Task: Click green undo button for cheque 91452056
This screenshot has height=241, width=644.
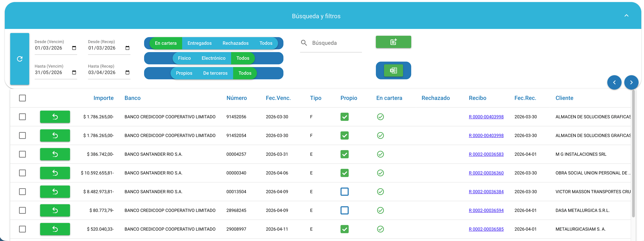Action: [55, 117]
